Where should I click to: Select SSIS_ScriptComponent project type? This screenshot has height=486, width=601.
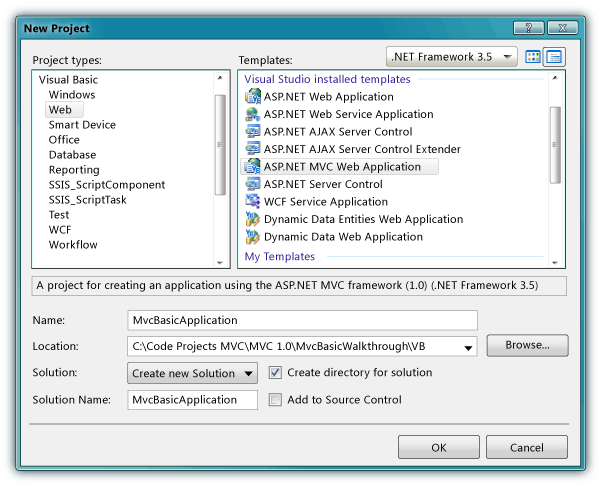point(107,185)
